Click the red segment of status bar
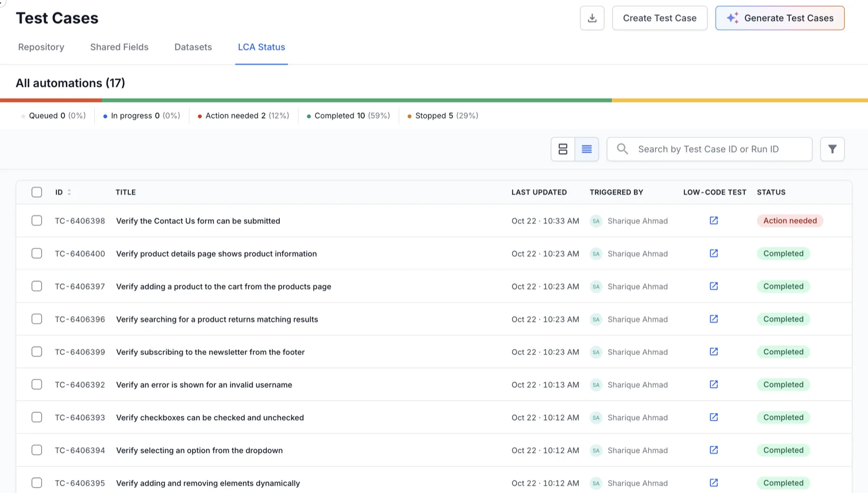This screenshot has height=493, width=868. tap(51, 100)
